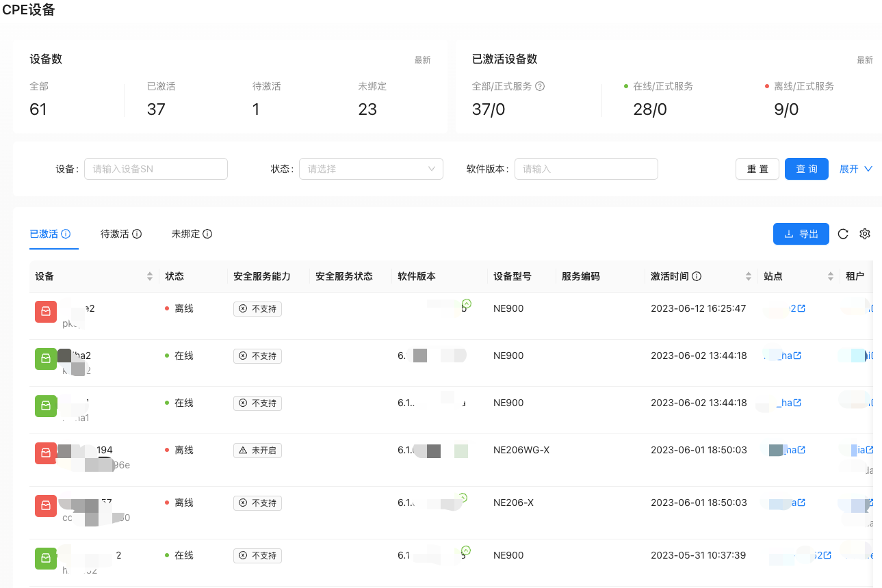882x588 pixels.
Task: Click the 安全服务能力 column header
Action: point(262,276)
